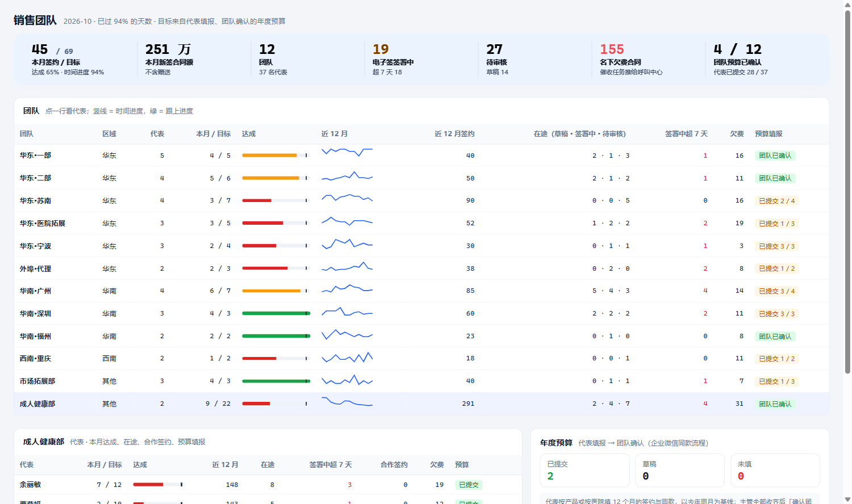Select the 外埠·代理 team row

tap(421, 268)
